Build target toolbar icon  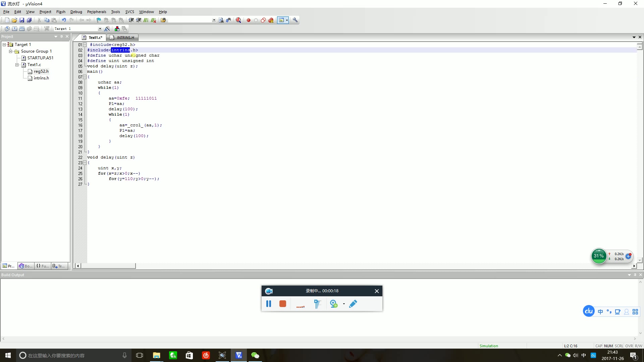(14, 29)
